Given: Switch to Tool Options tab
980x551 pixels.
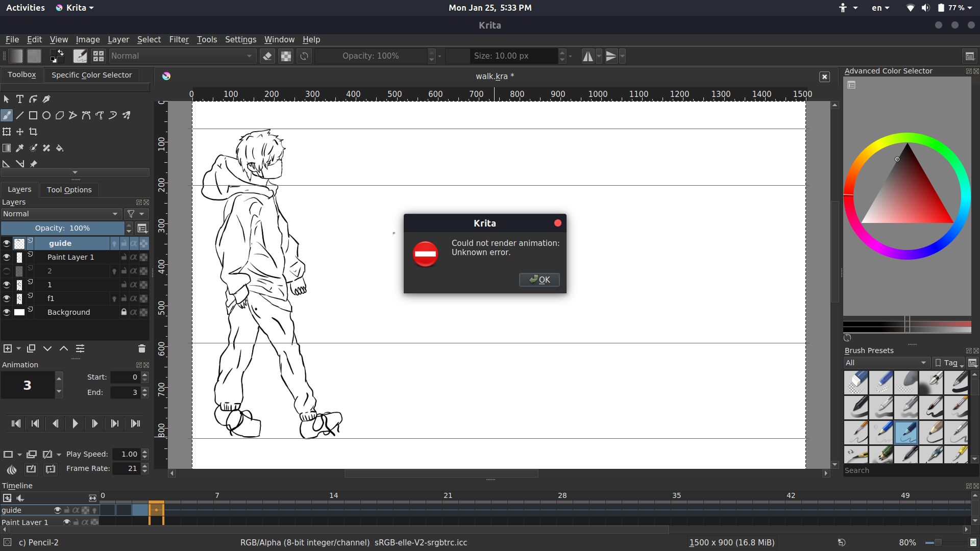Looking at the screenshot, I should point(69,190).
